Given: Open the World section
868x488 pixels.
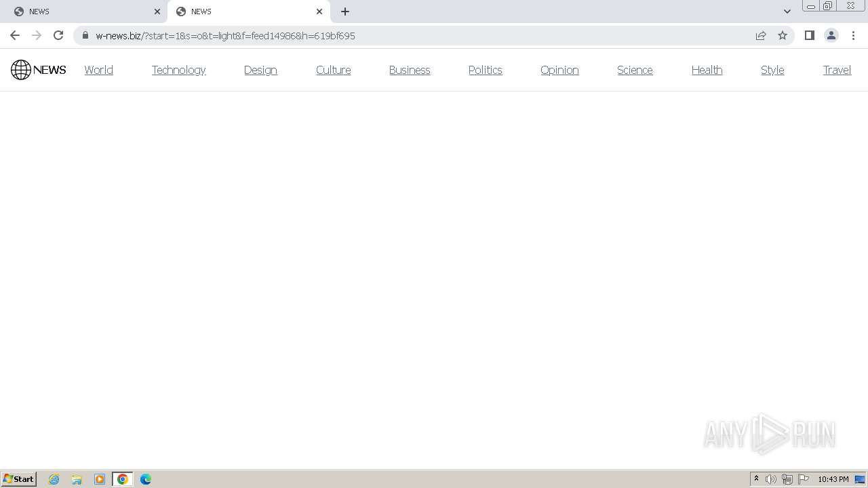Looking at the screenshot, I should 99,70.
